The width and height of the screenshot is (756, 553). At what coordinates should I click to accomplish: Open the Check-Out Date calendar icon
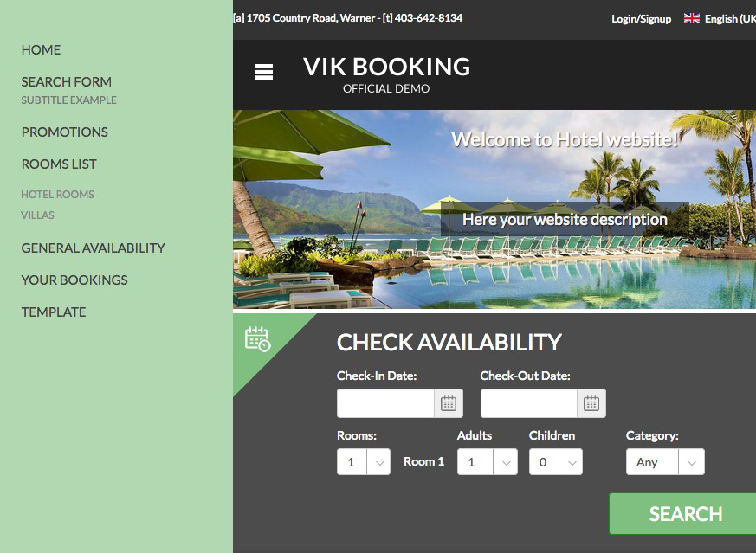[591, 403]
